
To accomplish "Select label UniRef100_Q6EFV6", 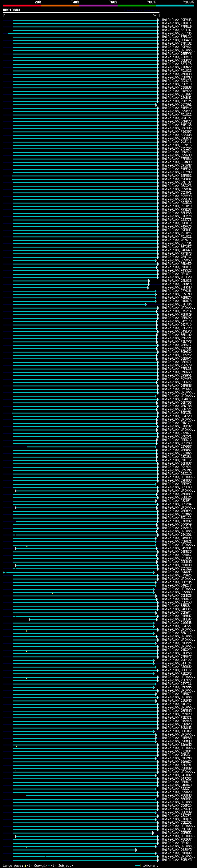I will tap(177, 54).
